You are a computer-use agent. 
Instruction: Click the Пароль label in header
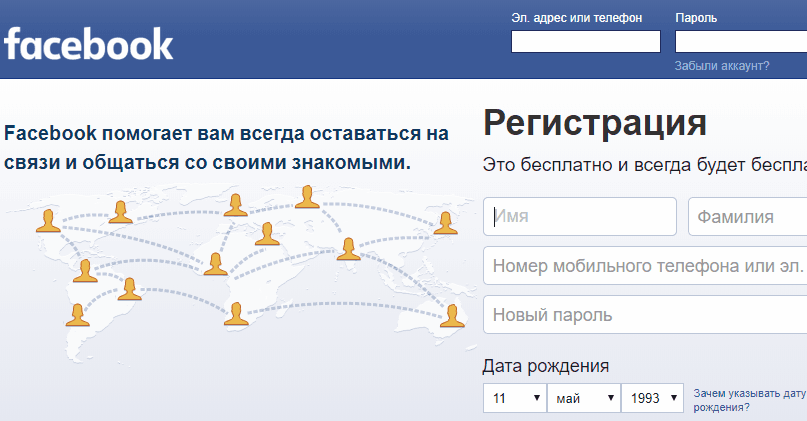click(x=696, y=18)
